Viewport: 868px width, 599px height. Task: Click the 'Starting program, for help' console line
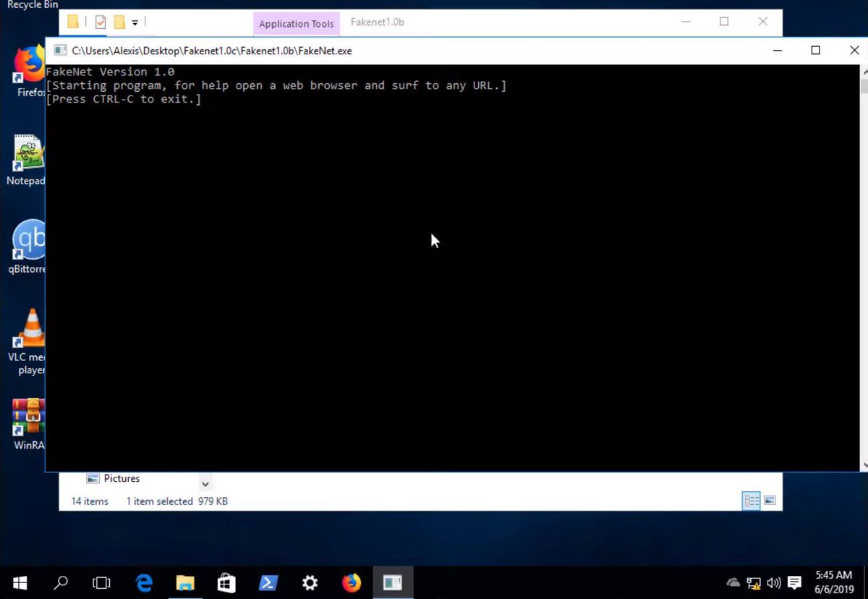[276, 85]
